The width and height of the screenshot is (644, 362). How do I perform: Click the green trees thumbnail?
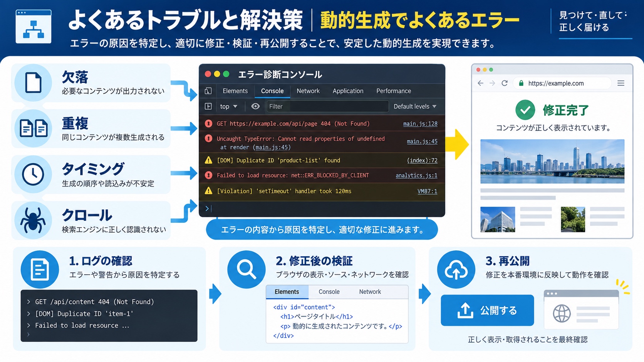[x=573, y=219]
